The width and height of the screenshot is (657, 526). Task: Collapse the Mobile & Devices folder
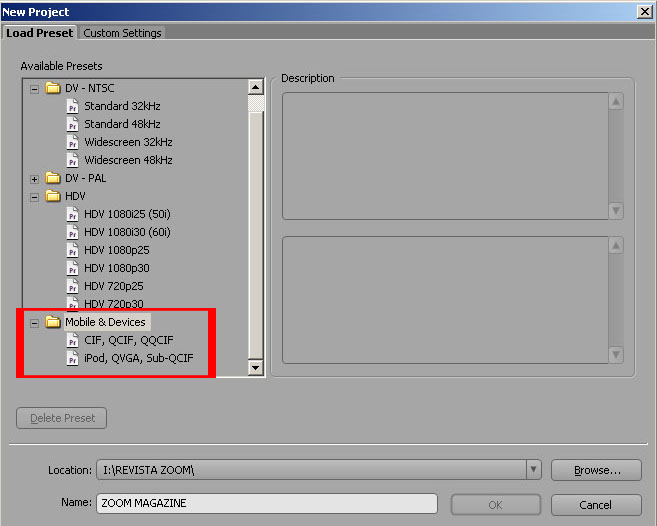(x=35, y=322)
